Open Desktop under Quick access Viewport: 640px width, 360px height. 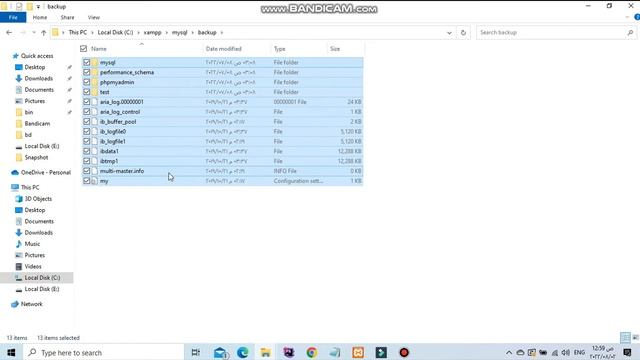pyautogui.click(x=35, y=67)
